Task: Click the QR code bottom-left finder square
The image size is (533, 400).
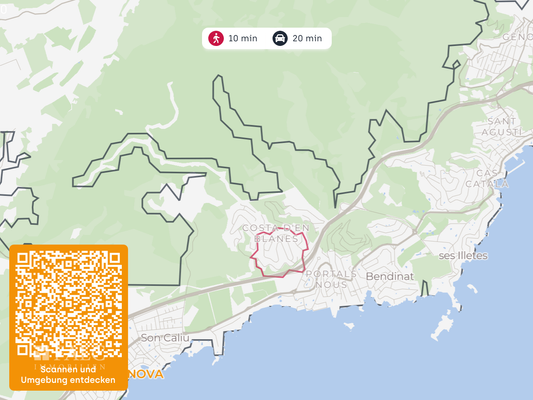Action: [x=22, y=350]
